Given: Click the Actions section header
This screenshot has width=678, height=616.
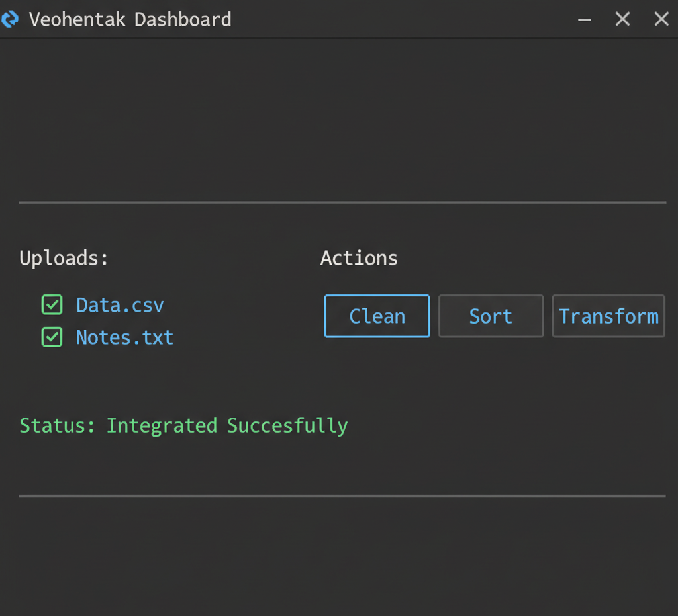Looking at the screenshot, I should (x=359, y=258).
